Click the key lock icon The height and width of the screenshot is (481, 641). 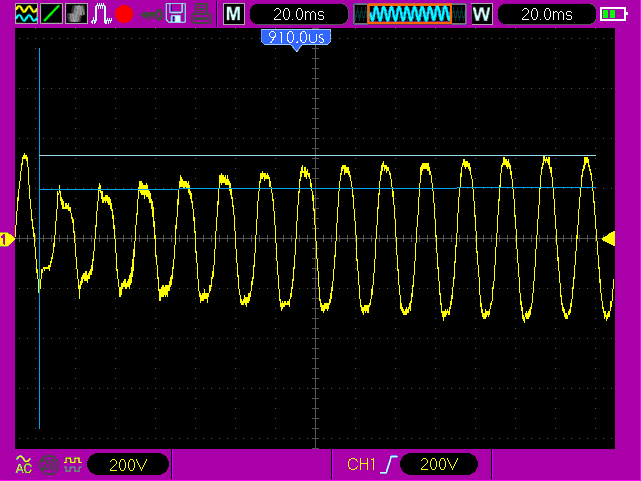pos(151,14)
